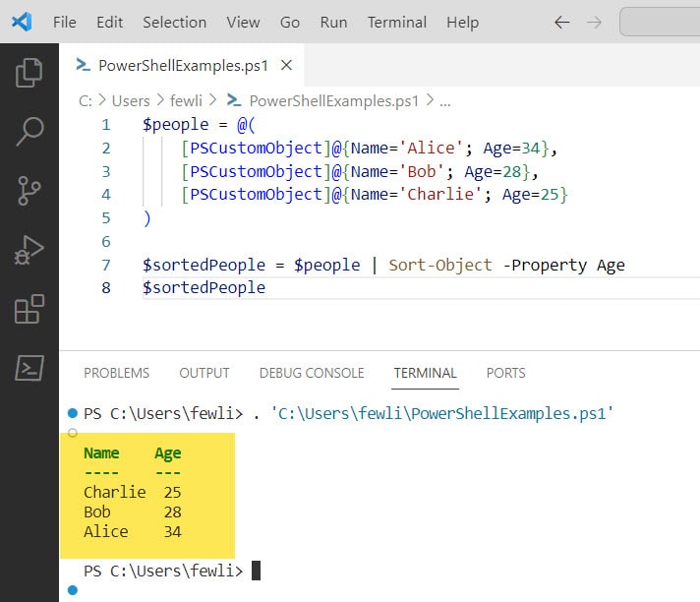Open the Help menu
The height and width of the screenshot is (602, 700).
click(x=462, y=23)
